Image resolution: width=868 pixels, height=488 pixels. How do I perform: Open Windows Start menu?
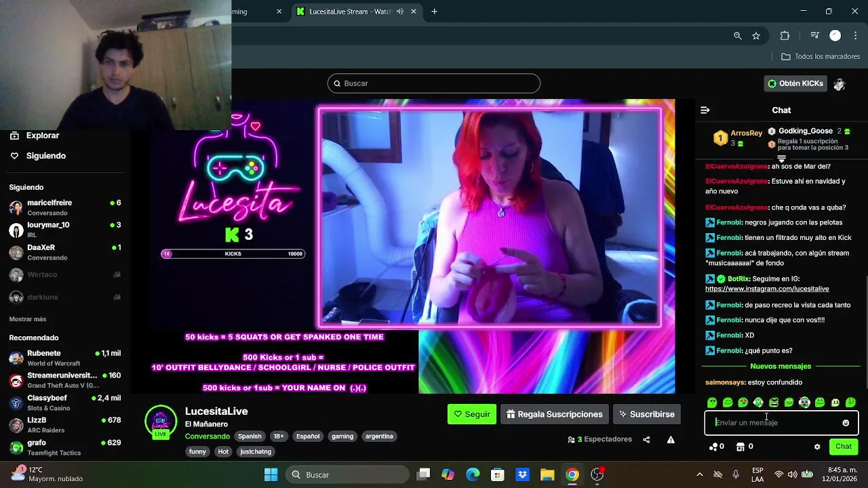coord(271,474)
